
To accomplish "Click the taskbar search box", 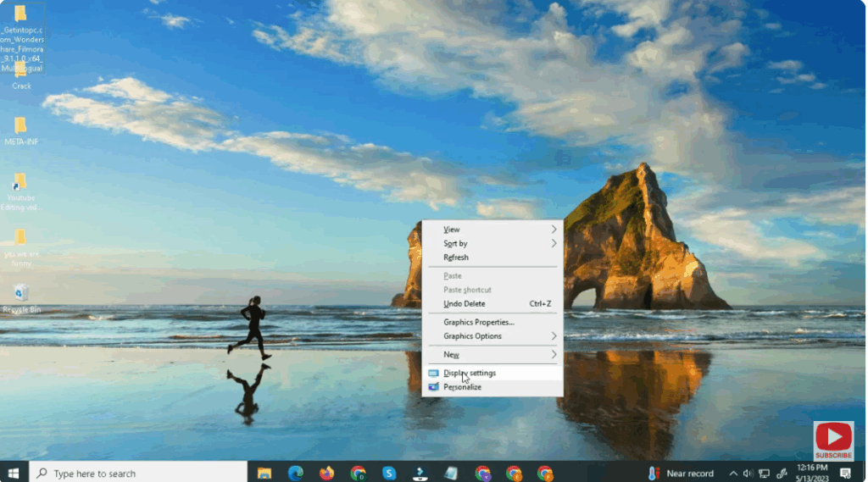I will tap(138, 474).
